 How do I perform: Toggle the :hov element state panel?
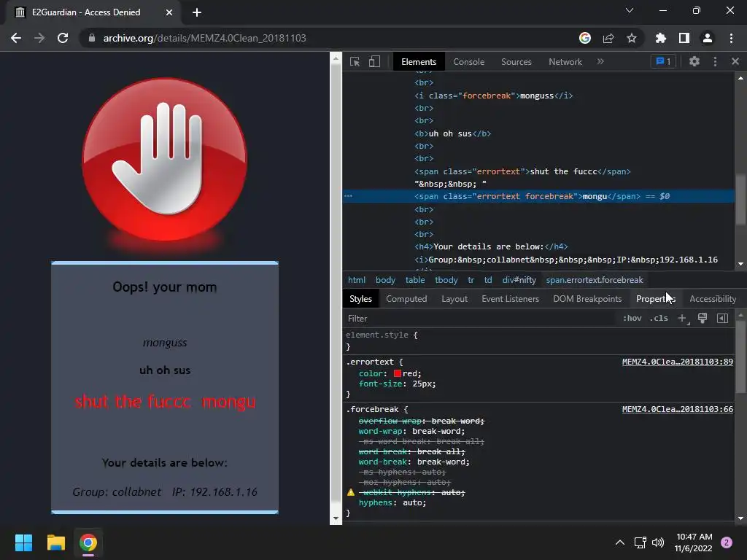pyautogui.click(x=632, y=318)
